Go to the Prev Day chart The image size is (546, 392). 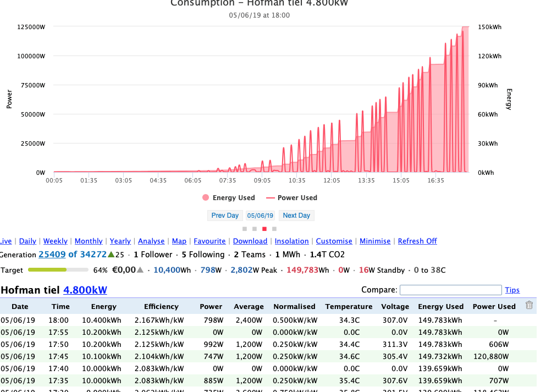pos(225,216)
